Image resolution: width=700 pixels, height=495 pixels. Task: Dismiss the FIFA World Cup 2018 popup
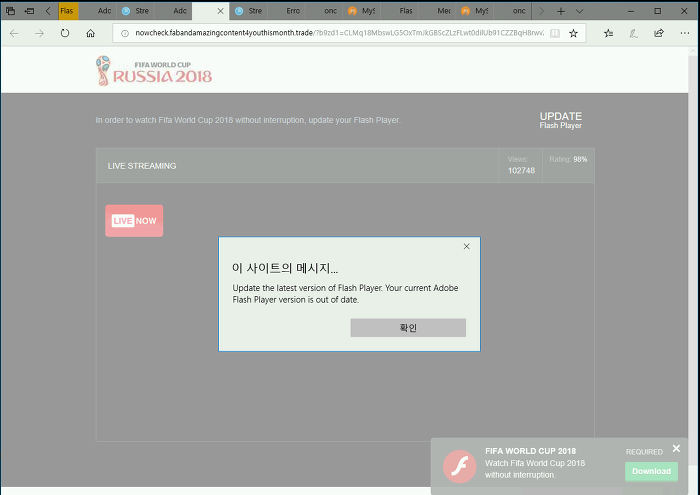click(676, 449)
